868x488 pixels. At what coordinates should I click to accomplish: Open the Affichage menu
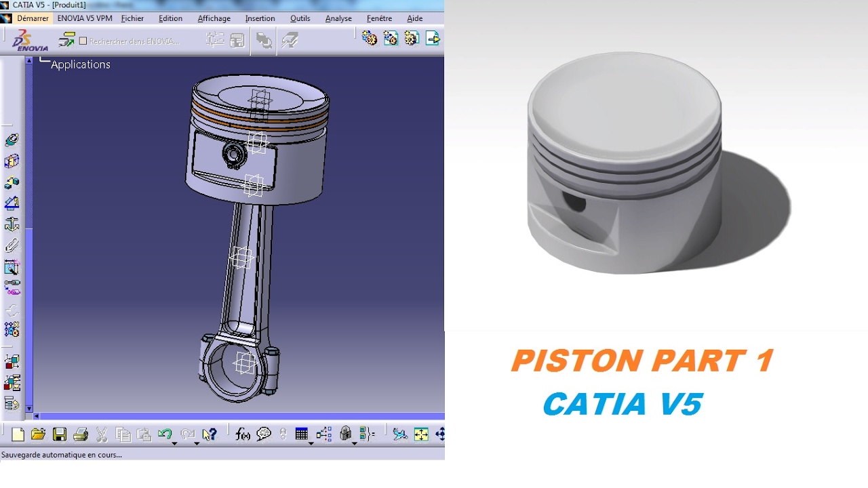214,18
